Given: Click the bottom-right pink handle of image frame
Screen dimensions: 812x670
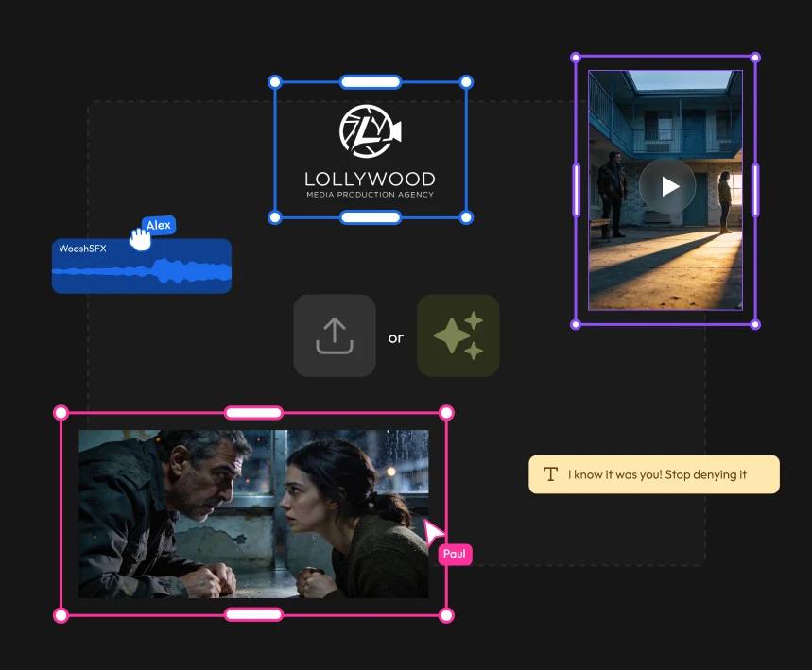Looking at the screenshot, I should pos(446,615).
